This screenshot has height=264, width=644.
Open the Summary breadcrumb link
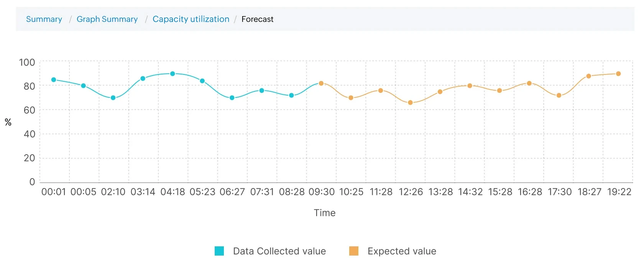point(44,19)
